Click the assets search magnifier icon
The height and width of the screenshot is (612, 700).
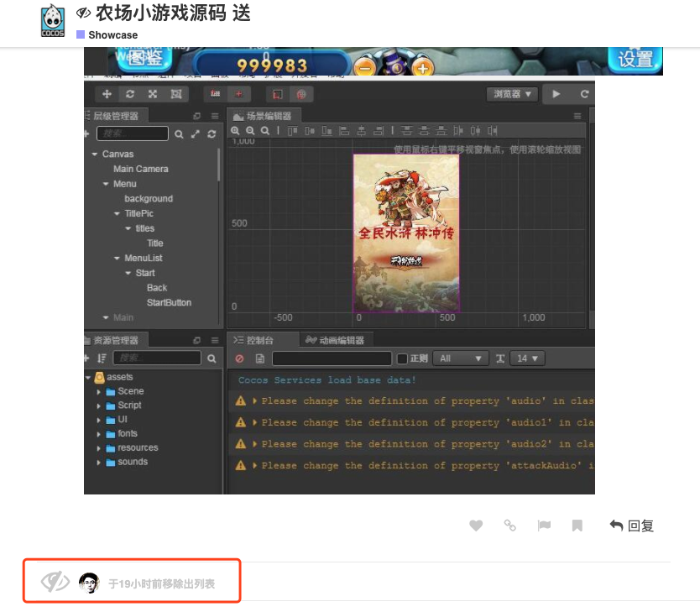point(212,358)
